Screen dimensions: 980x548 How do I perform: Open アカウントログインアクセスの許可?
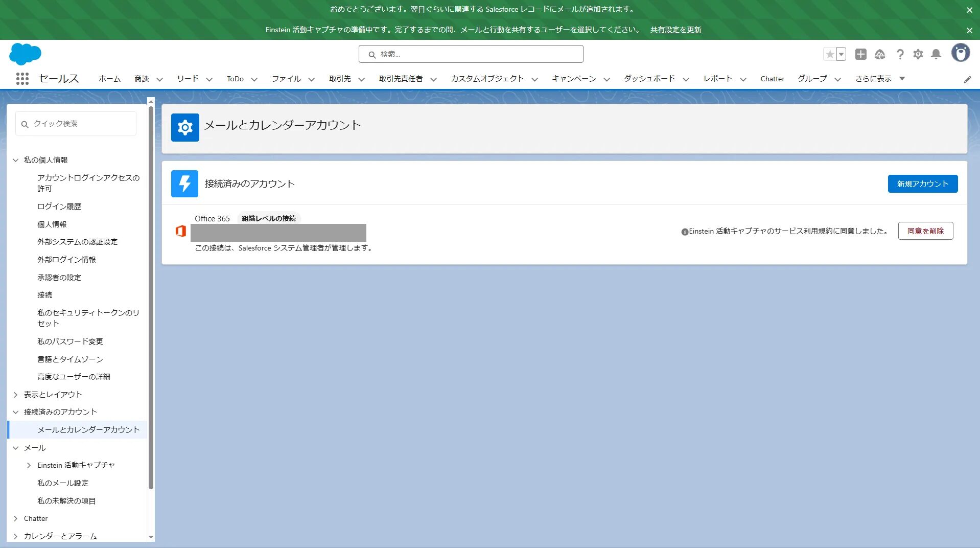point(88,183)
